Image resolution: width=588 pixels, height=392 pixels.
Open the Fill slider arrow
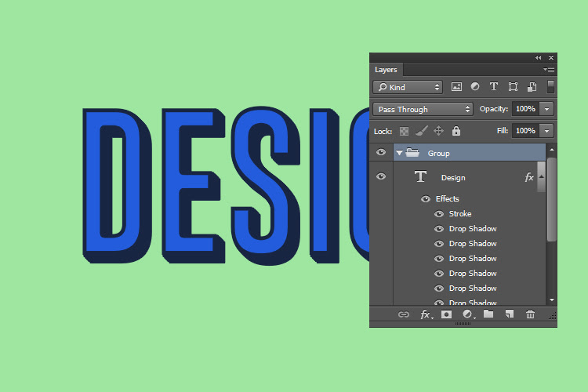pyautogui.click(x=546, y=131)
